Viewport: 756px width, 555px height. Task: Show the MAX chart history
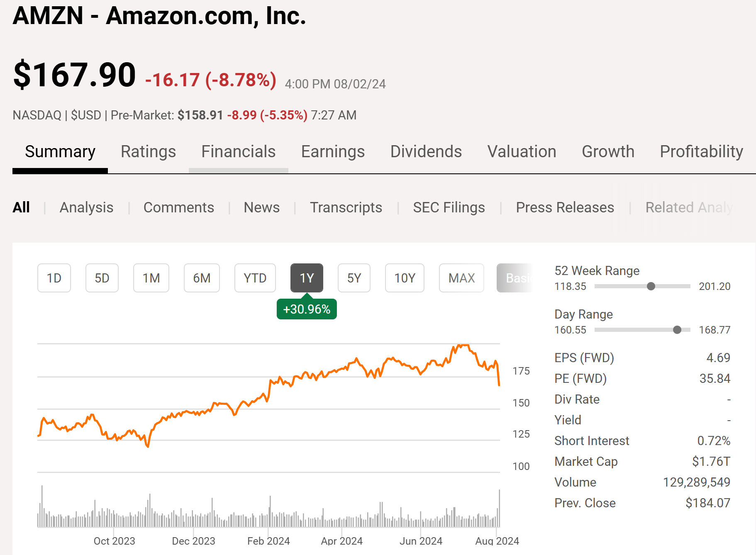pyautogui.click(x=461, y=278)
